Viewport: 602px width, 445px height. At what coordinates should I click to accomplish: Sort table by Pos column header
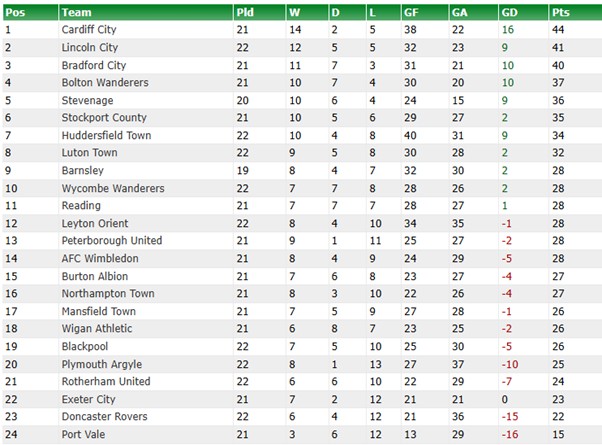coord(15,12)
